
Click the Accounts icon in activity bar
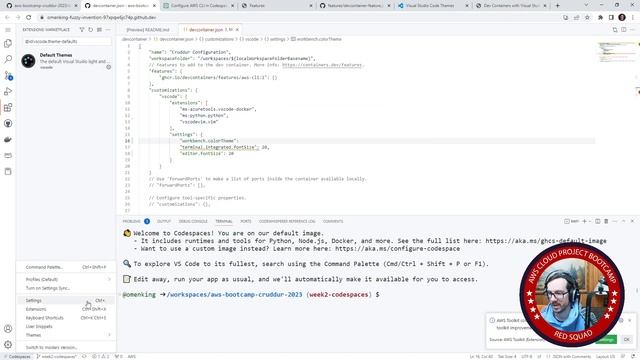pos(8,329)
